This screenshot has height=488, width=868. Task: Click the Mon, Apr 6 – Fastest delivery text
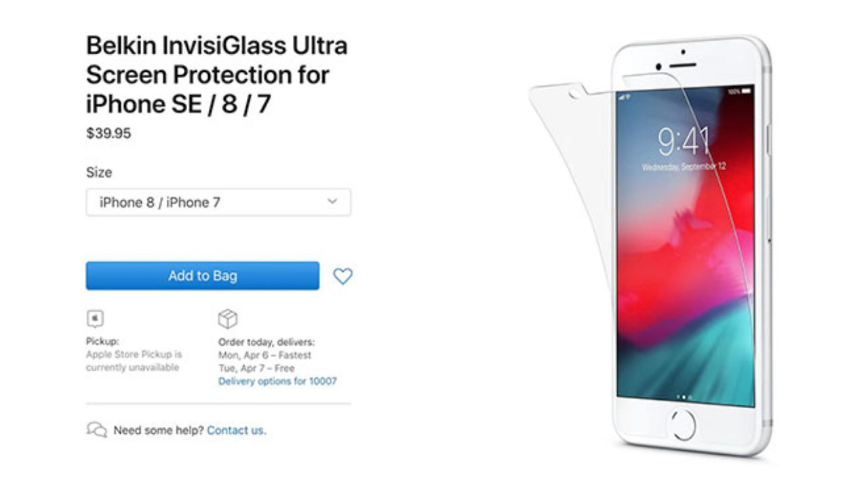(x=264, y=354)
